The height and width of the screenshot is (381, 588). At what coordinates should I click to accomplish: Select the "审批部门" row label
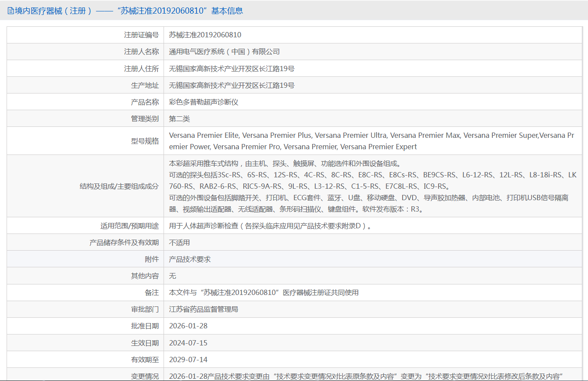pos(145,309)
